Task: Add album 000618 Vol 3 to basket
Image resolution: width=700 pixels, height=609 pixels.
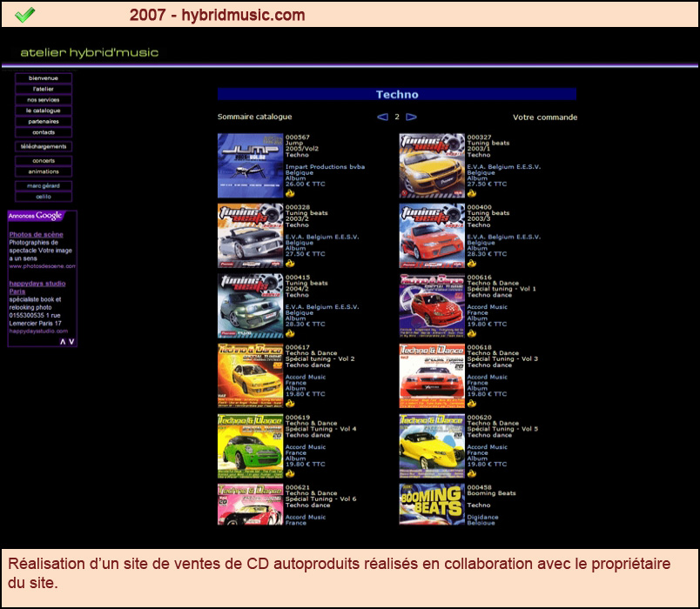Action: 472,404
